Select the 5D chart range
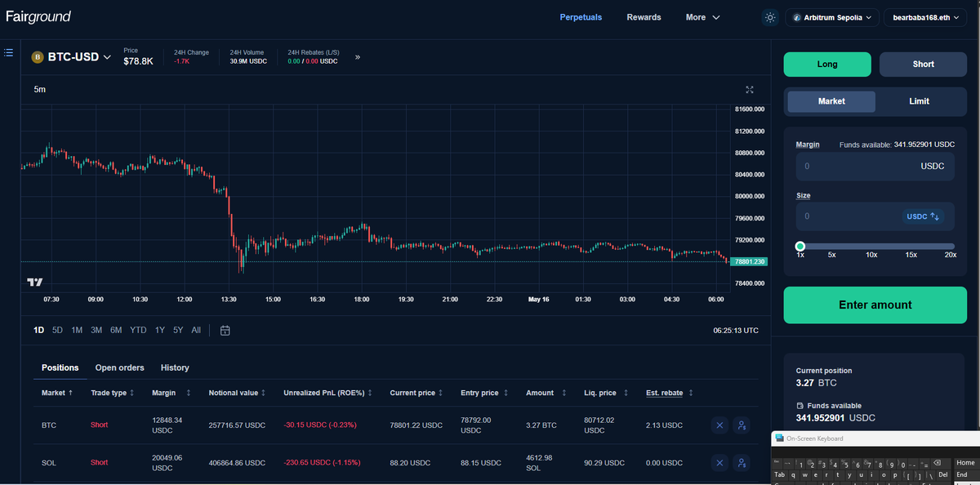The width and height of the screenshot is (980, 485). (x=57, y=330)
